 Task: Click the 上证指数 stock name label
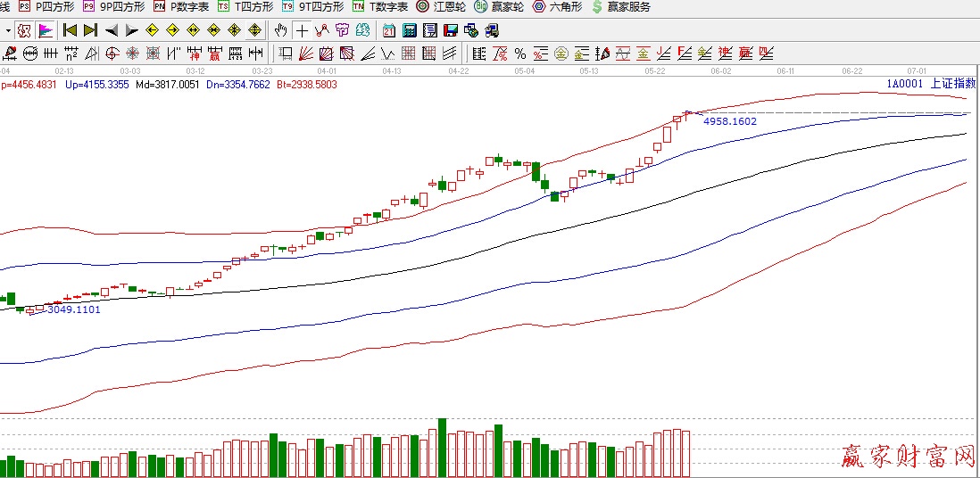(x=953, y=83)
